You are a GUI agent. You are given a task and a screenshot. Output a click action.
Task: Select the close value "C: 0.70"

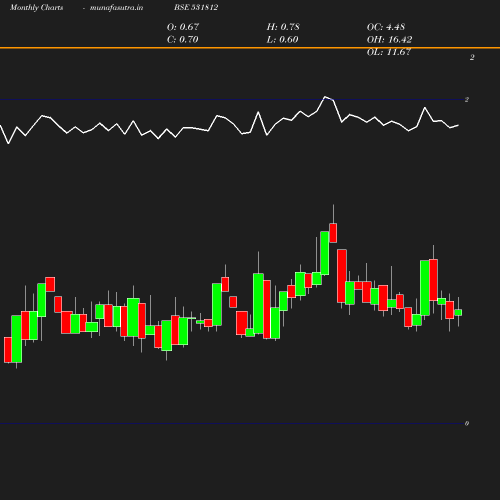pyautogui.click(x=183, y=40)
